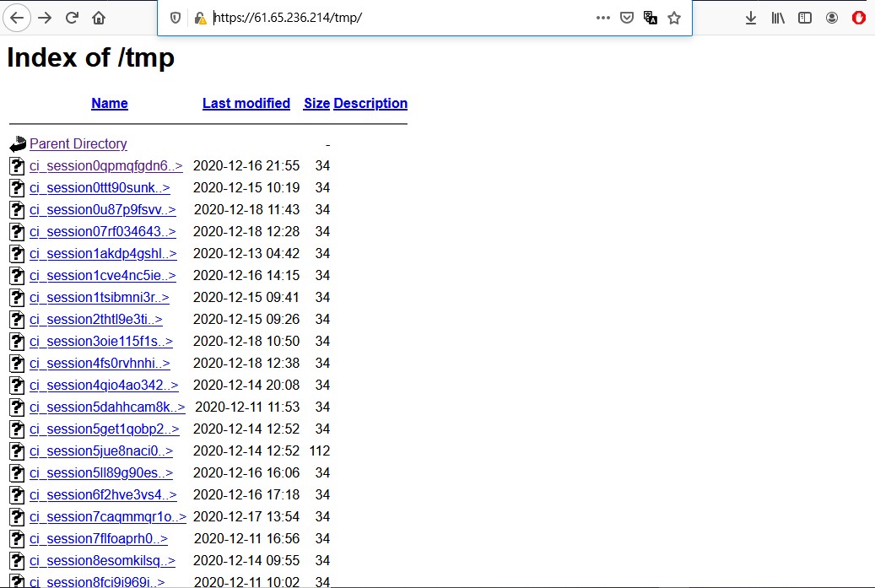
Task: Open file ci_session3oie115f1s..>
Action: (101, 342)
